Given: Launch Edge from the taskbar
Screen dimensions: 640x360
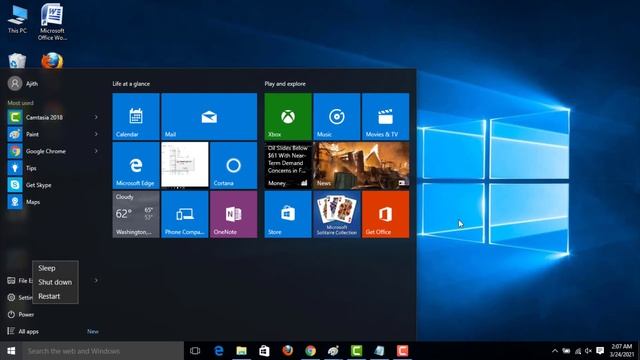Looking at the screenshot, I should point(219,351).
